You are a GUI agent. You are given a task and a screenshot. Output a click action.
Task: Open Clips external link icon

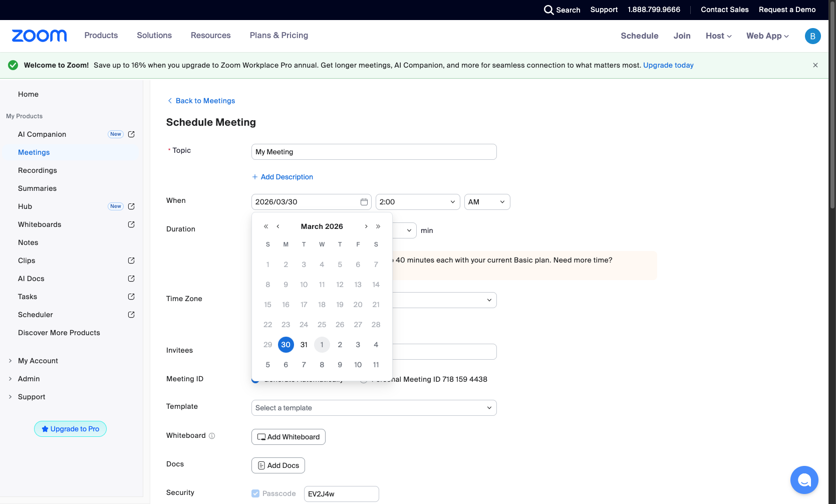[131, 261]
